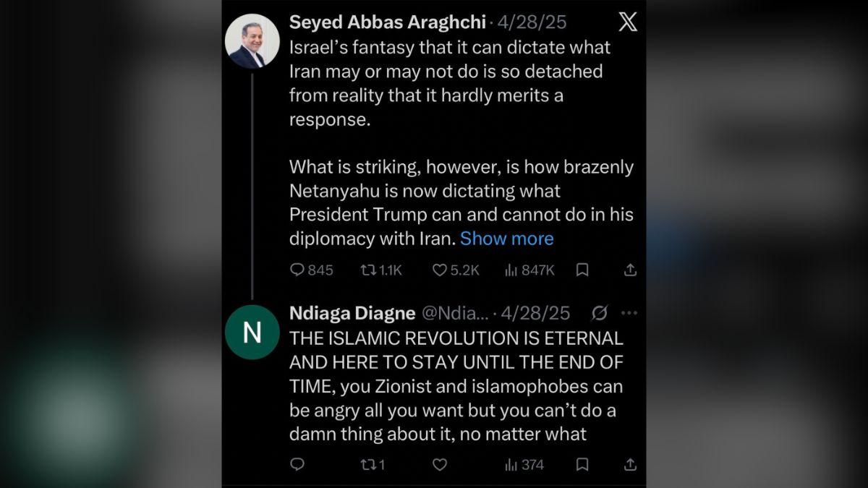Like Ndiaga Diagne's reply

click(x=439, y=464)
